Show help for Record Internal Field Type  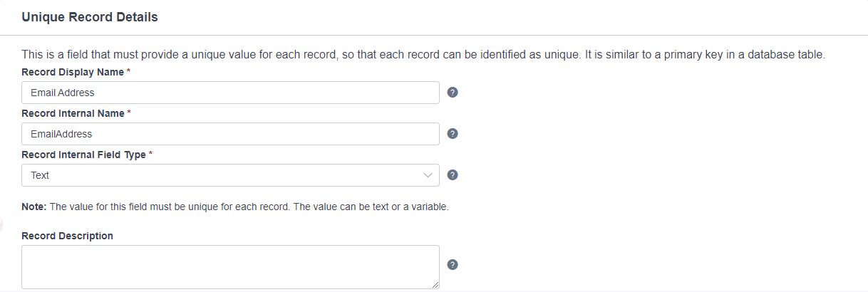click(x=452, y=175)
